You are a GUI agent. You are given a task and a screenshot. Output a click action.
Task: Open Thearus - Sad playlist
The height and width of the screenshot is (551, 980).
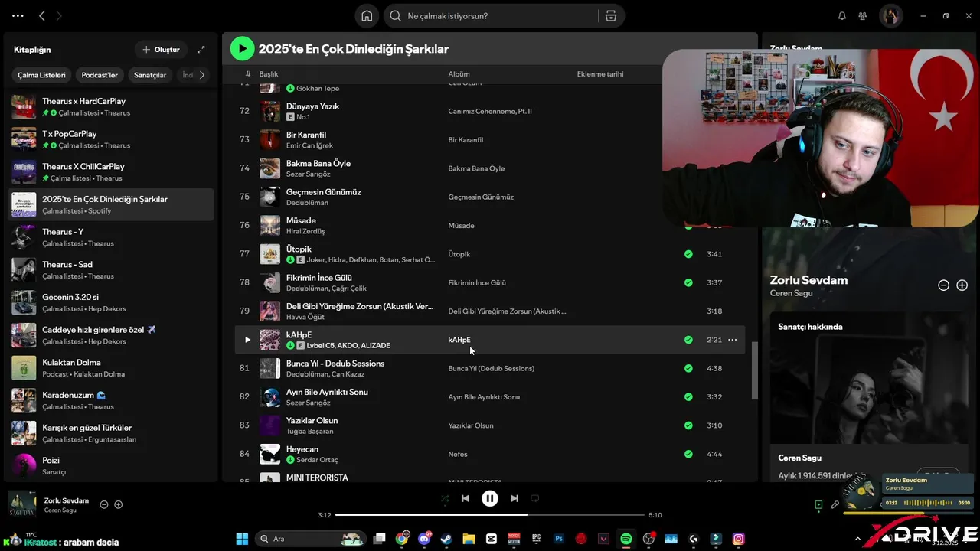(111, 270)
